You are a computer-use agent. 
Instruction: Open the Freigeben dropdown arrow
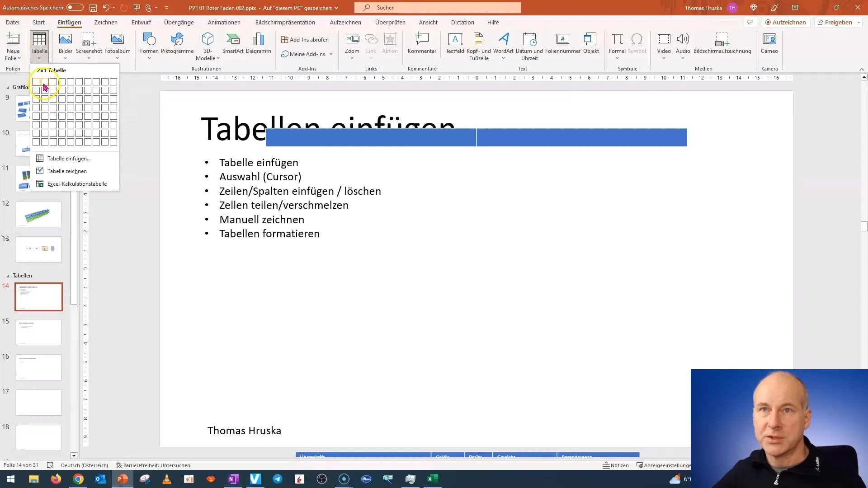pos(858,22)
